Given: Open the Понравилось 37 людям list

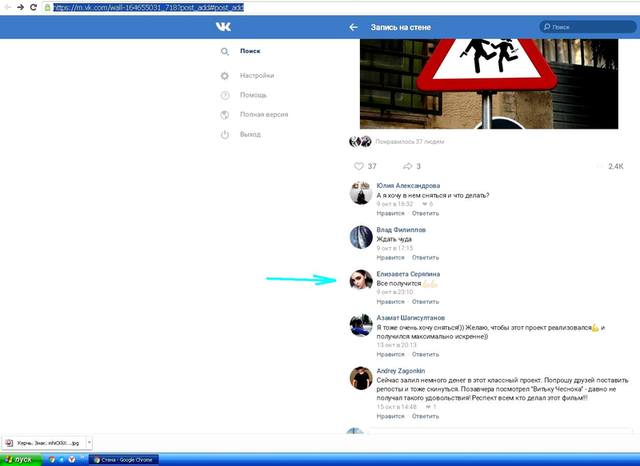Looking at the screenshot, I should pyautogui.click(x=409, y=142).
